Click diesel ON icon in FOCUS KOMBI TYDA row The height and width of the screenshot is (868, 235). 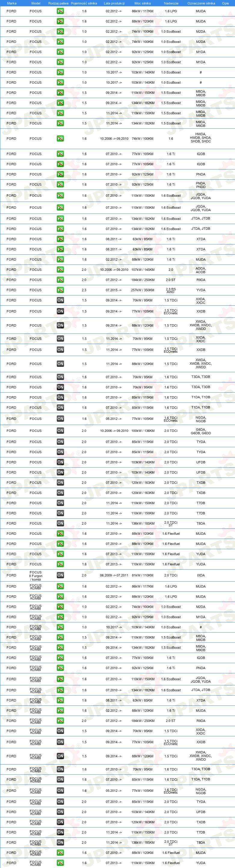coord(60,802)
